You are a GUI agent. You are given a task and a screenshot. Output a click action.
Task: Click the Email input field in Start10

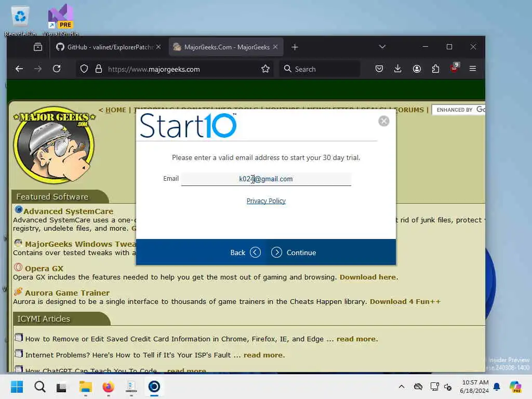click(266, 179)
